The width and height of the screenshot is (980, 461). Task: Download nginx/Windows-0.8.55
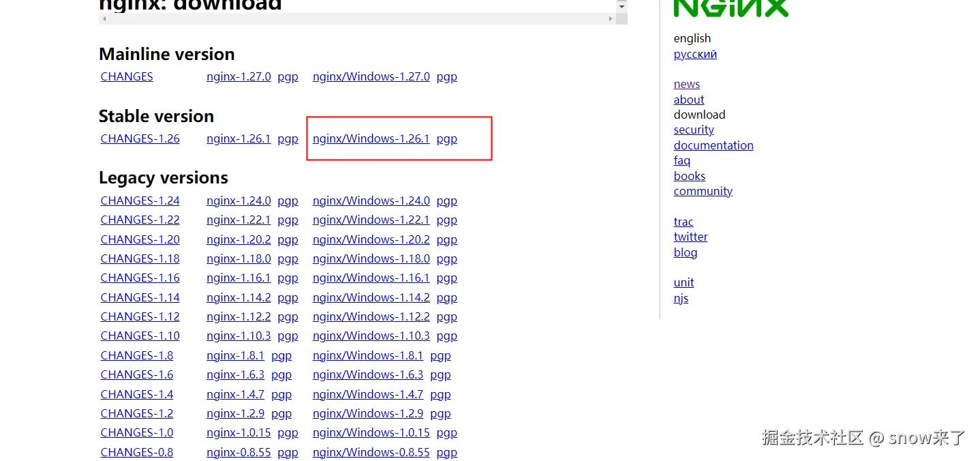click(x=371, y=452)
